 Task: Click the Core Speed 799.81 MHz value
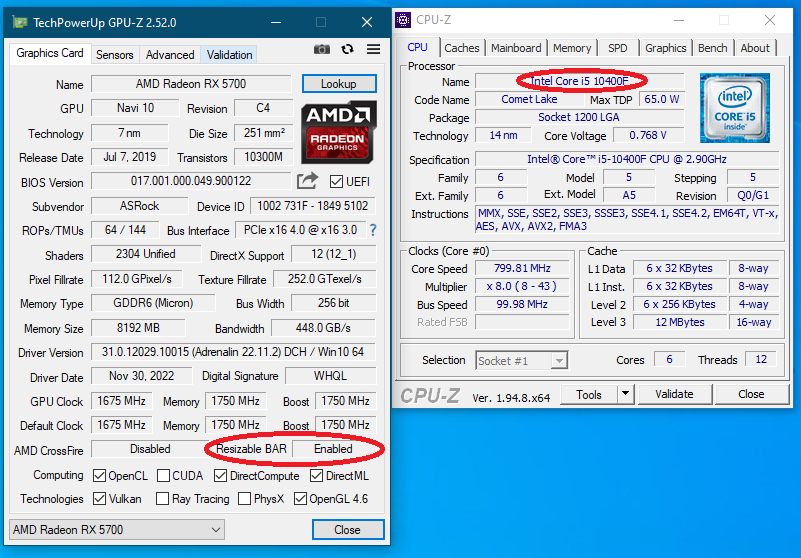[522, 268]
